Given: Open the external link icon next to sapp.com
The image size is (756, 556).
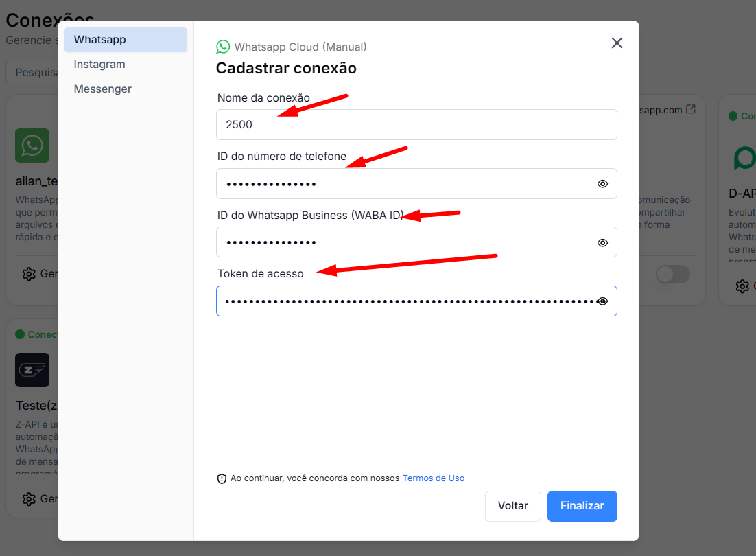Looking at the screenshot, I should [x=691, y=109].
